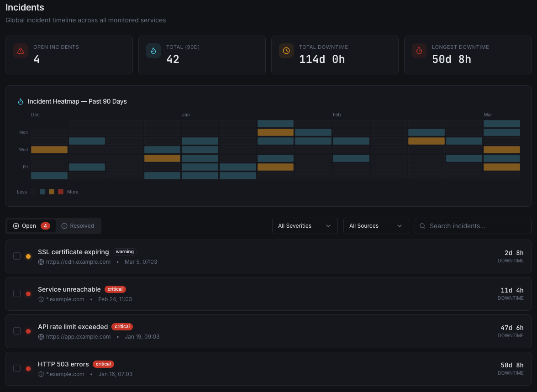Check the checkbox for SSL certificate expiring
This screenshot has height=392, width=537.
(x=17, y=256)
